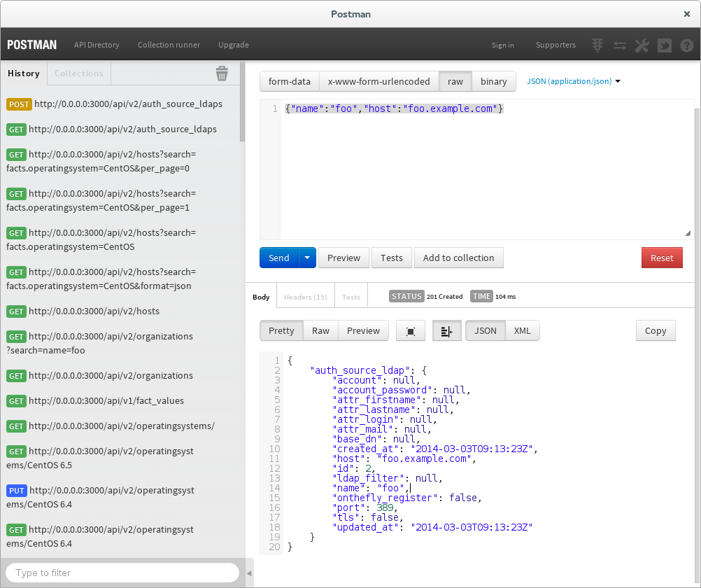Click inside the raw JSON request editor
Image resolution: width=701 pixels, height=588 pixels.
pos(488,170)
